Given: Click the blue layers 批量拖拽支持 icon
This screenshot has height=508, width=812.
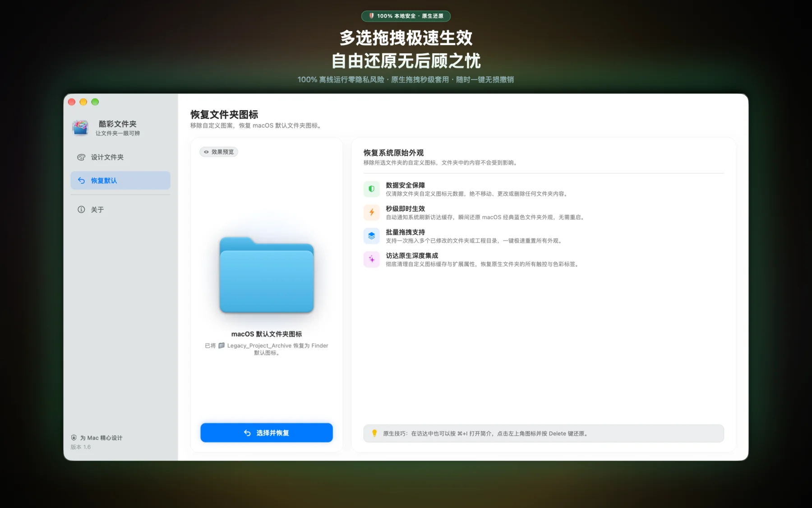Looking at the screenshot, I should (372, 236).
